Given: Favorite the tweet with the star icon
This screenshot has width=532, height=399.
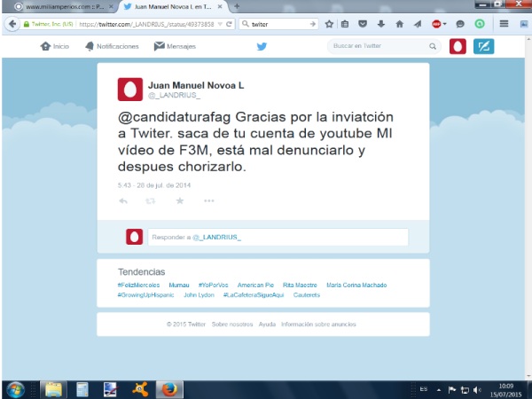Looking at the screenshot, I should coord(180,201).
